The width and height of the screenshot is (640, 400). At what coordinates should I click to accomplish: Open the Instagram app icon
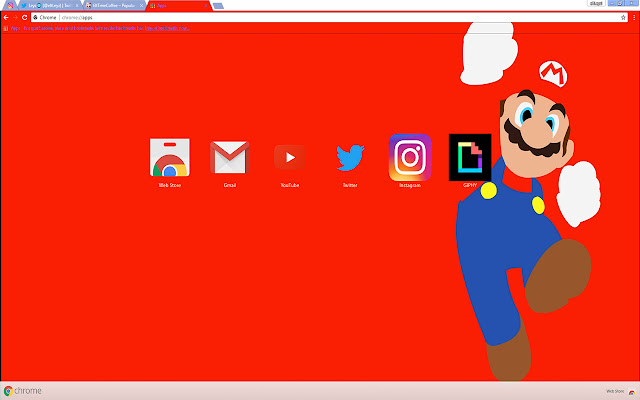pos(410,157)
